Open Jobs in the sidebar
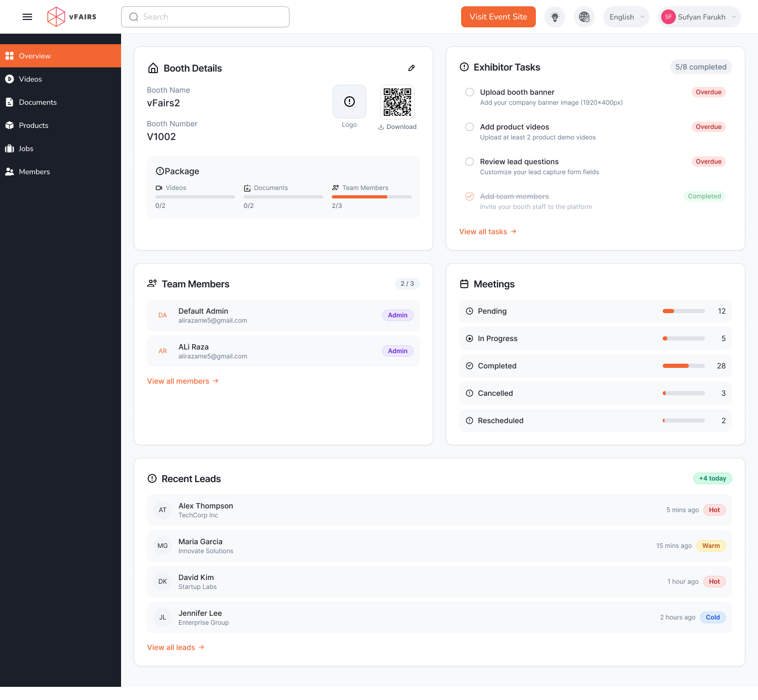 tap(61, 148)
